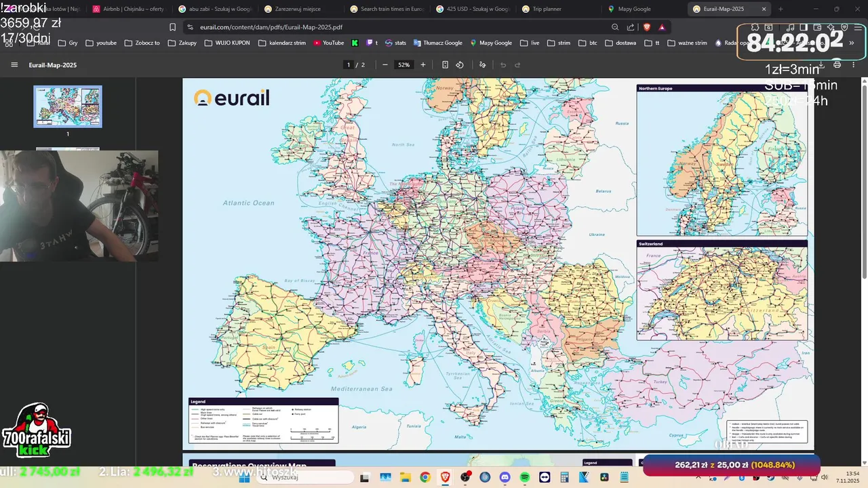Click the bookmark icon in address bar
This screenshot has height=488, width=868.
coord(172,27)
